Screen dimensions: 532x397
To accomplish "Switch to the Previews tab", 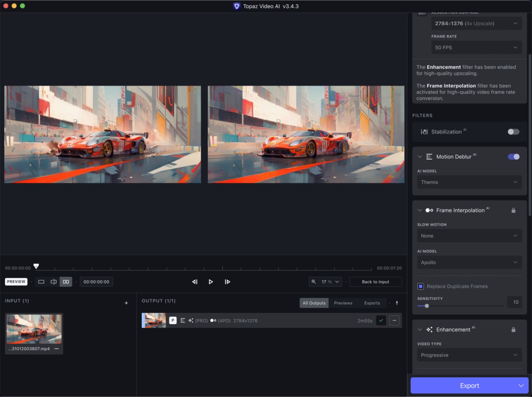I will (343, 303).
